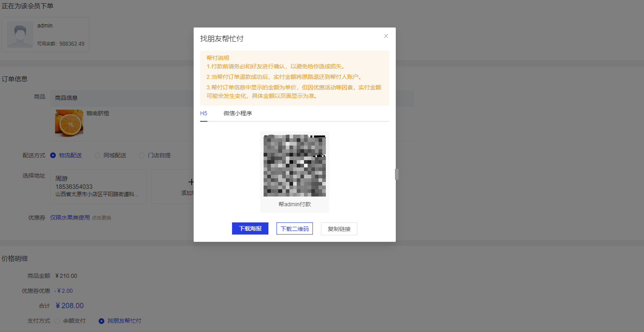
Task: Choose 同城配送 delivery option
Action: coord(97,155)
